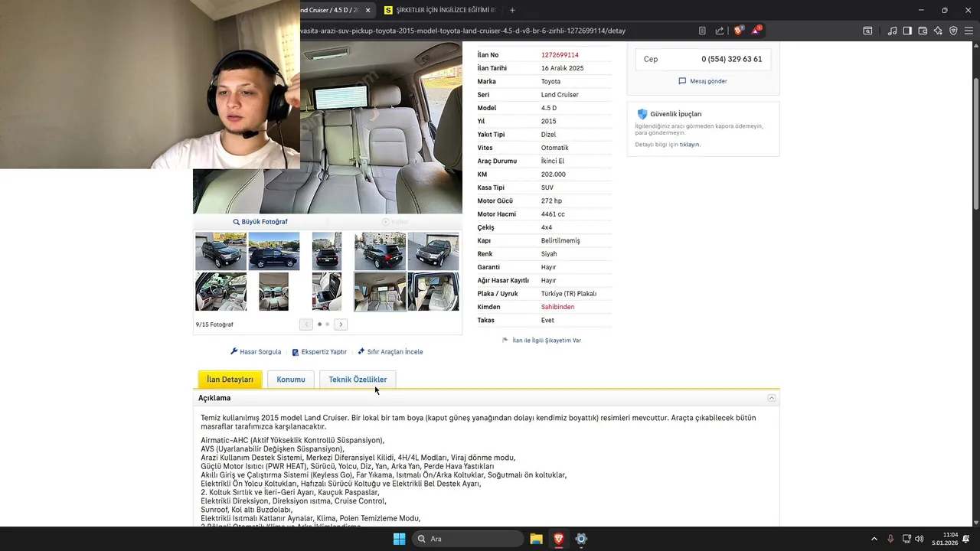Open Brave Wallet icon
This screenshot has width=980, height=551.
923,31
